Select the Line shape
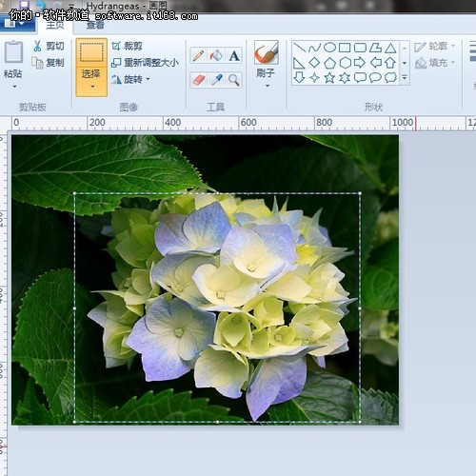The width and height of the screenshot is (476, 476). [x=299, y=48]
